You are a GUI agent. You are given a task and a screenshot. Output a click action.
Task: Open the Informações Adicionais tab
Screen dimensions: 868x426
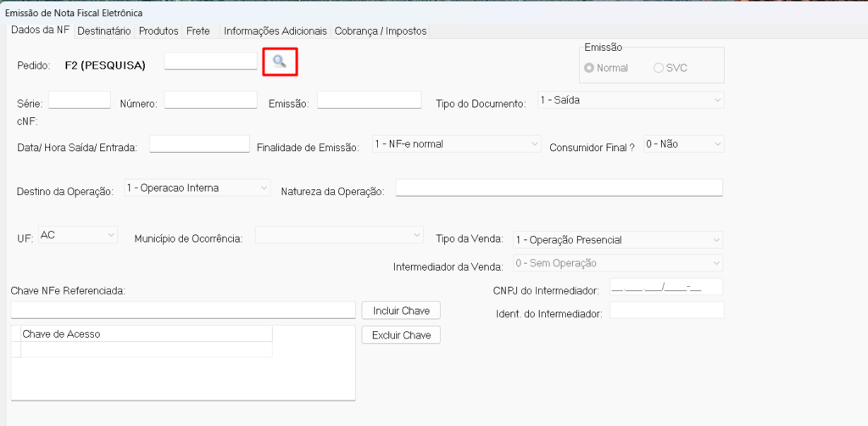[275, 31]
